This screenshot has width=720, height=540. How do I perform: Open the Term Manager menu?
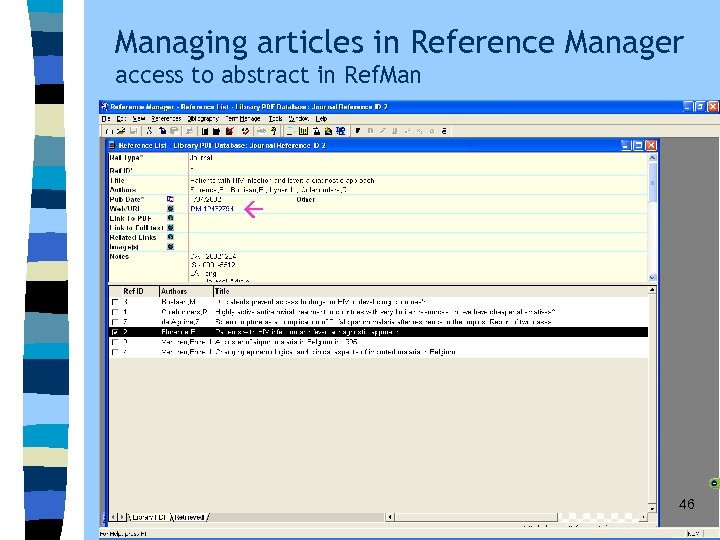coord(243,119)
